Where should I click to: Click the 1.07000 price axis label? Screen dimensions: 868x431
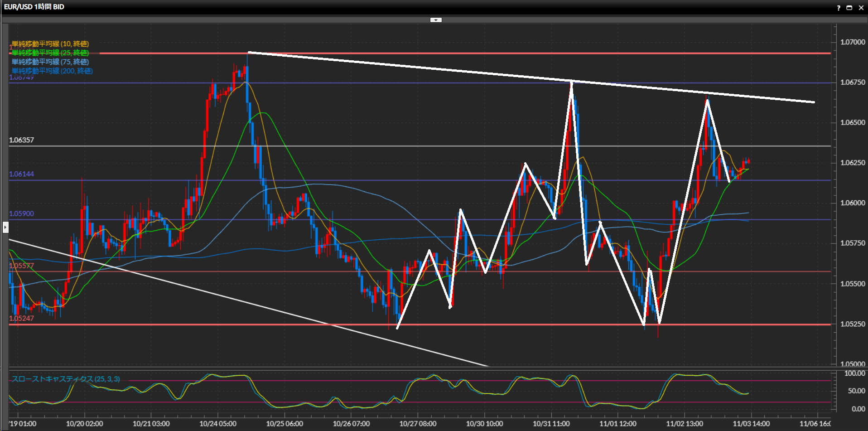coord(853,42)
